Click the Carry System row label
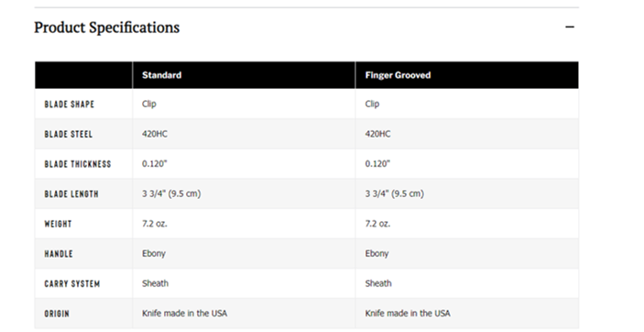Screen dimensions: 644x332 [71, 284]
